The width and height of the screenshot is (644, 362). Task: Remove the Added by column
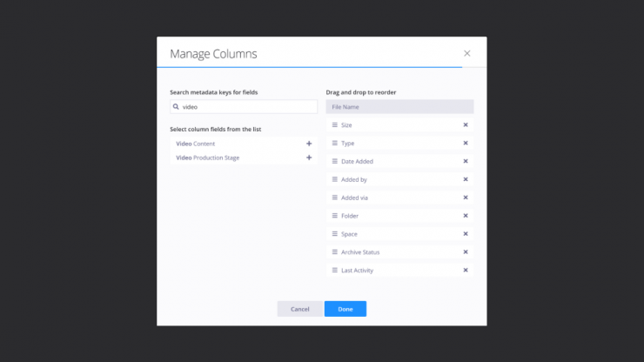(466, 179)
